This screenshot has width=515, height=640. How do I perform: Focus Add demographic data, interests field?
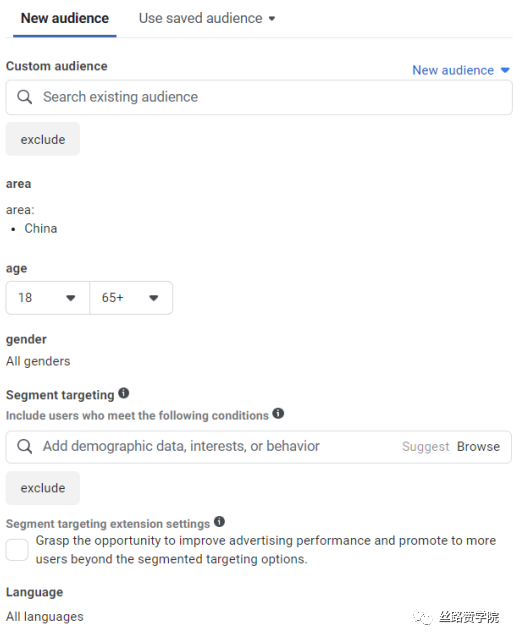point(259,447)
